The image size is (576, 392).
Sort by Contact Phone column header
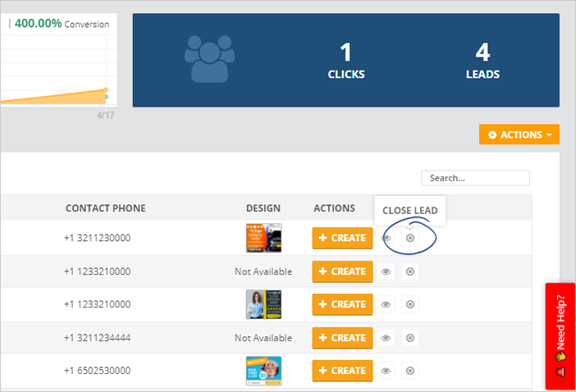[x=105, y=208]
